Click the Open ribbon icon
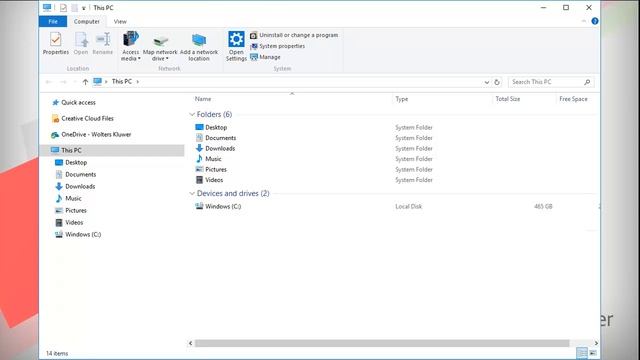This screenshot has height=360, width=640. coord(81,43)
